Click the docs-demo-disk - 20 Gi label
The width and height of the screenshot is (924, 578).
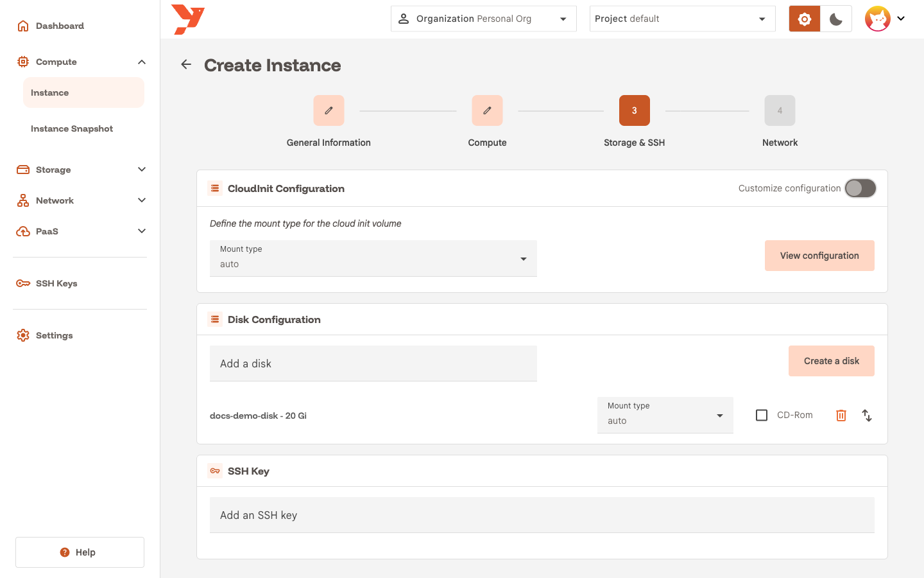click(x=258, y=416)
